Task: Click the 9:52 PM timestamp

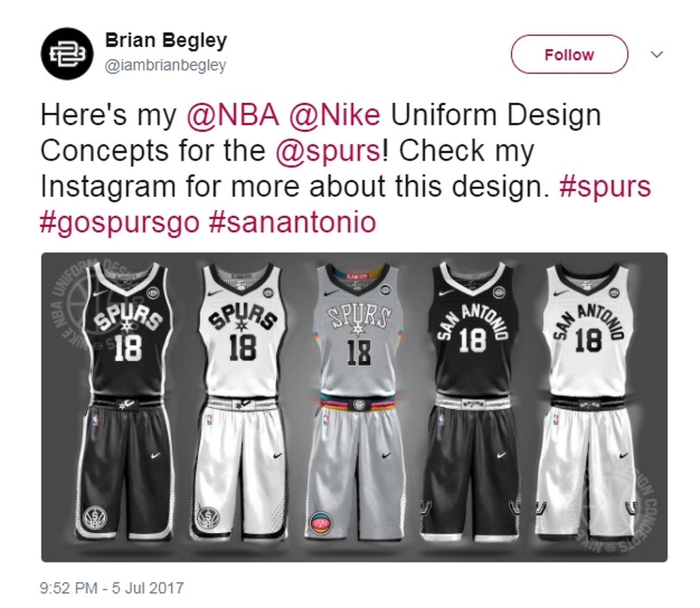Action: coord(112,588)
